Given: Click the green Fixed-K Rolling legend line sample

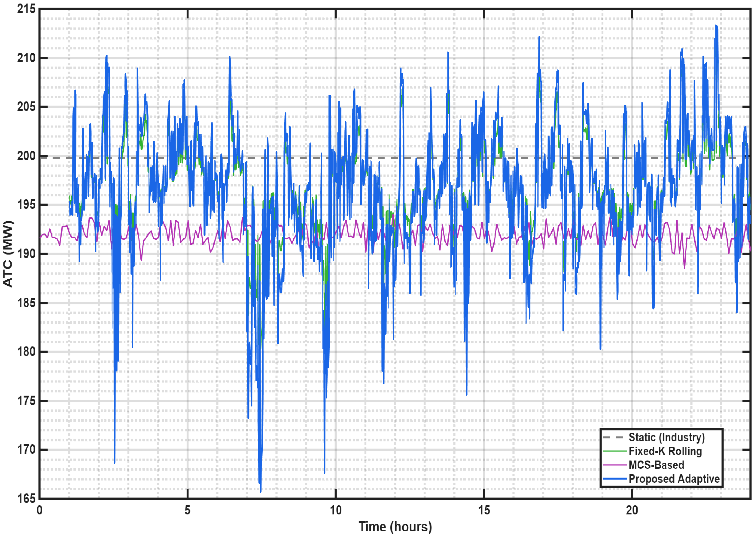Looking at the screenshot, I should (615, 451).
